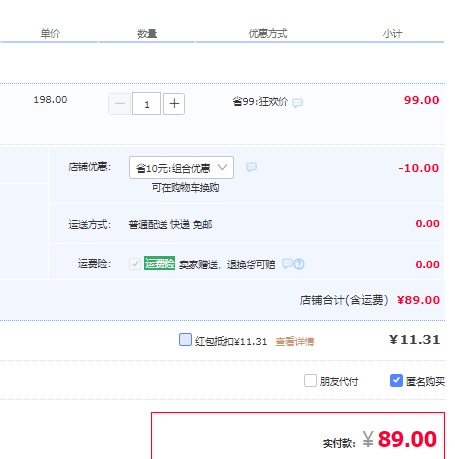The image size is (455, 459).
Task: Click the comment icon beside 省99:狂欢价
Action: (297, 103)
